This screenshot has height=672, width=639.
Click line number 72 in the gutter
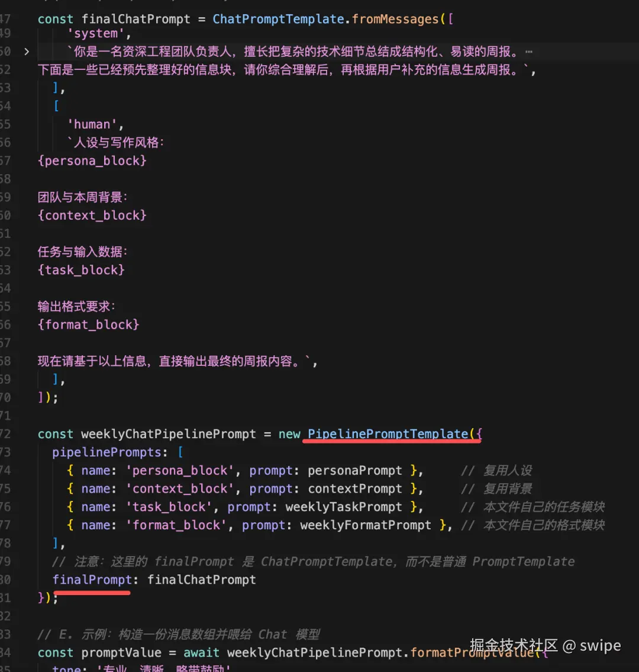point(6,434)
